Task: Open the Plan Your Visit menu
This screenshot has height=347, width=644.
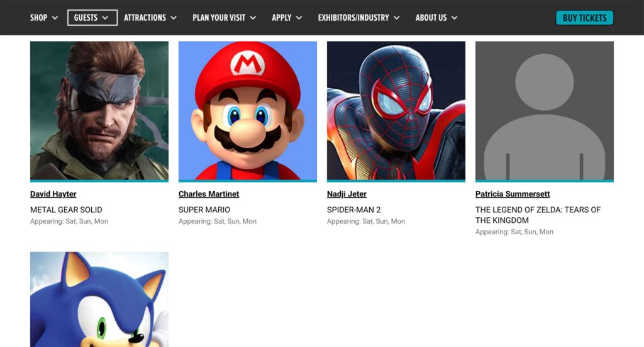Action: point(224,18)
